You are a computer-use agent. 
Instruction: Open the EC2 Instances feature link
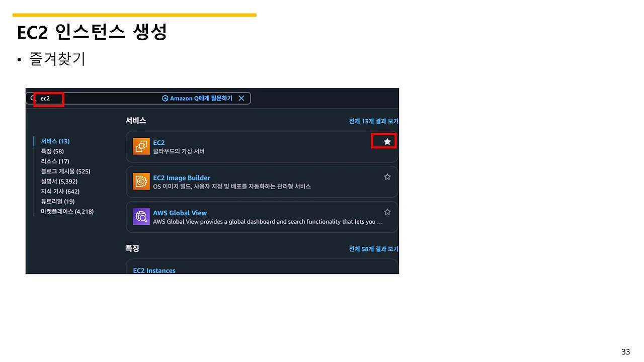(x=154, y=270)
